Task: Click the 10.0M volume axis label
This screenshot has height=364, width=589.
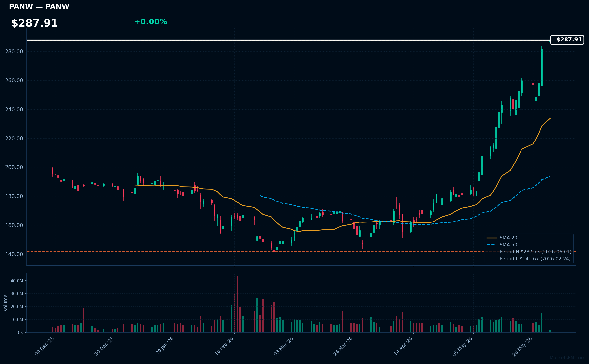Action: [17, 320]
